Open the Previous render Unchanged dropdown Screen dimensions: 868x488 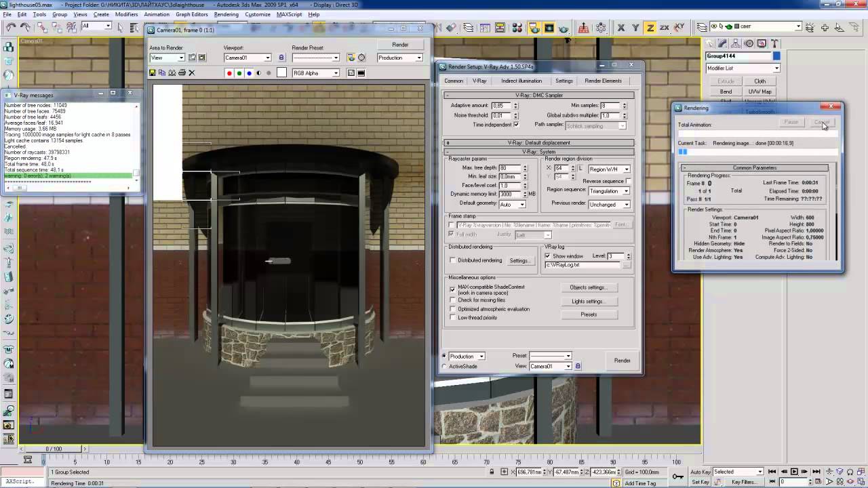[x=609, y=204]
